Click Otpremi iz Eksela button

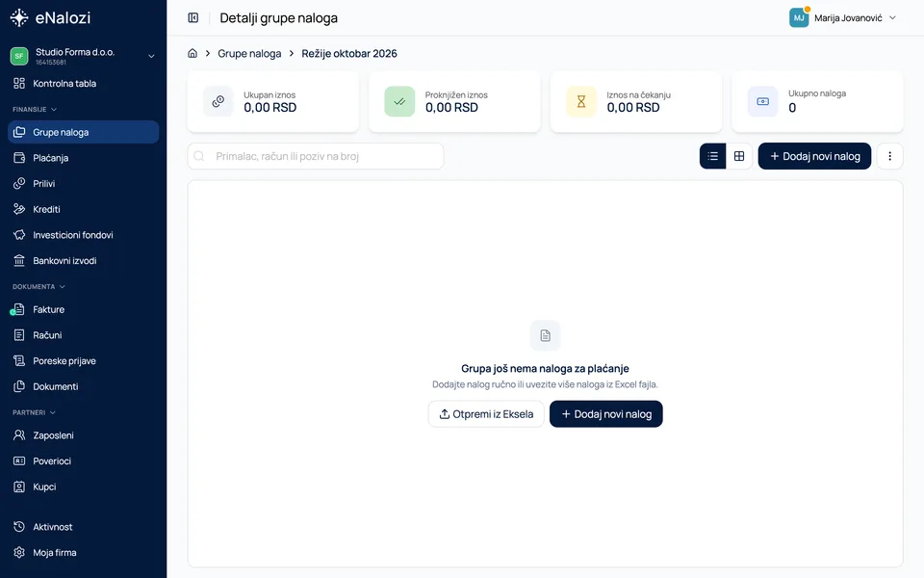486,414
